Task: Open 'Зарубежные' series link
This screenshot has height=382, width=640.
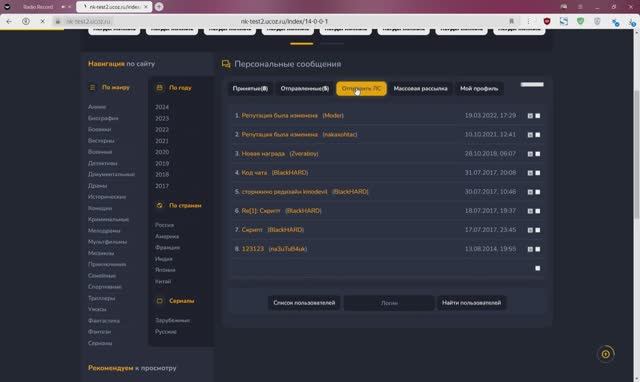Action: click(x=172, y=320)
